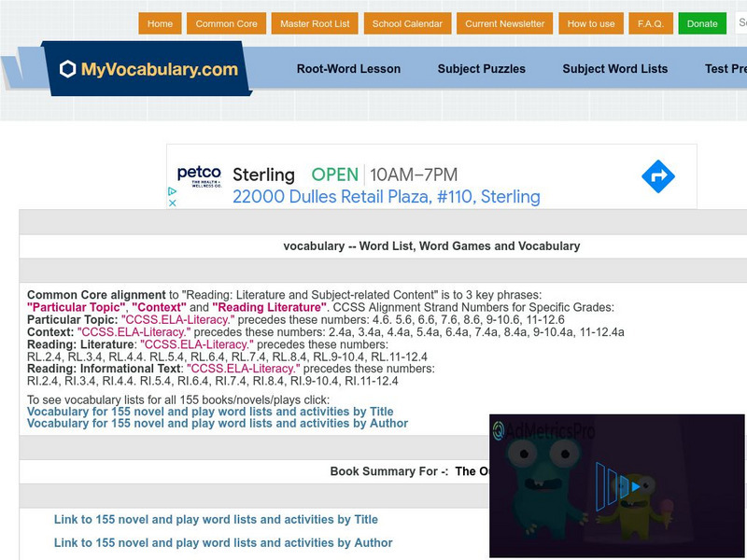Play the AdMetricsPro video ad
The width and height of the screenshot is (747, 560).
tap(636, 486)
